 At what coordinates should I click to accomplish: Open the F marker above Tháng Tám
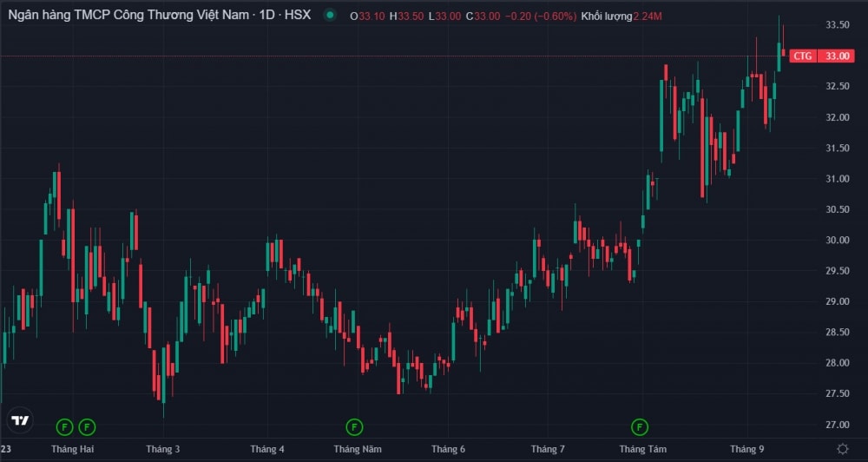coord(640,427)
